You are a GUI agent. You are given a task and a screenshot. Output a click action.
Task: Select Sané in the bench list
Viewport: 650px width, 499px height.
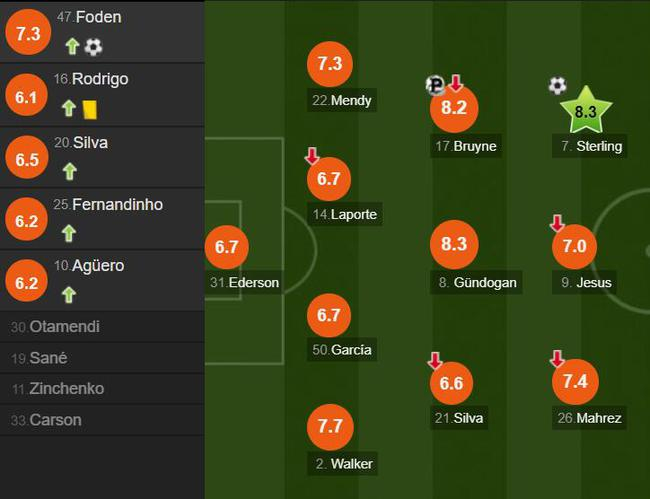tap(48, 358)
